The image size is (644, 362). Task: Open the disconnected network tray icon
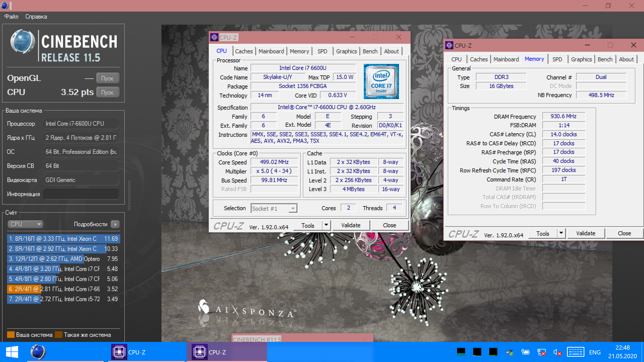pos(541,352)
